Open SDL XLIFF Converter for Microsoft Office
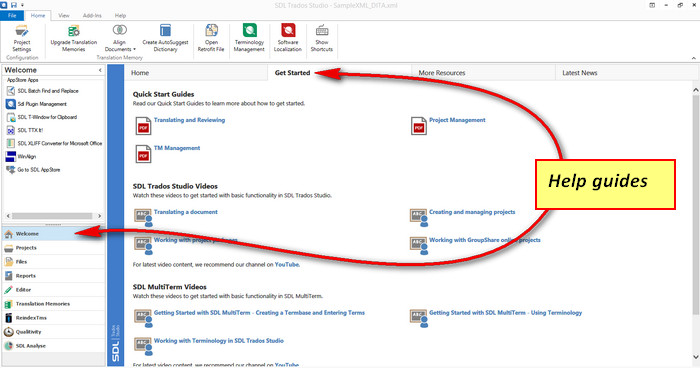Screen dimensions: 700x368 [54, 143]
